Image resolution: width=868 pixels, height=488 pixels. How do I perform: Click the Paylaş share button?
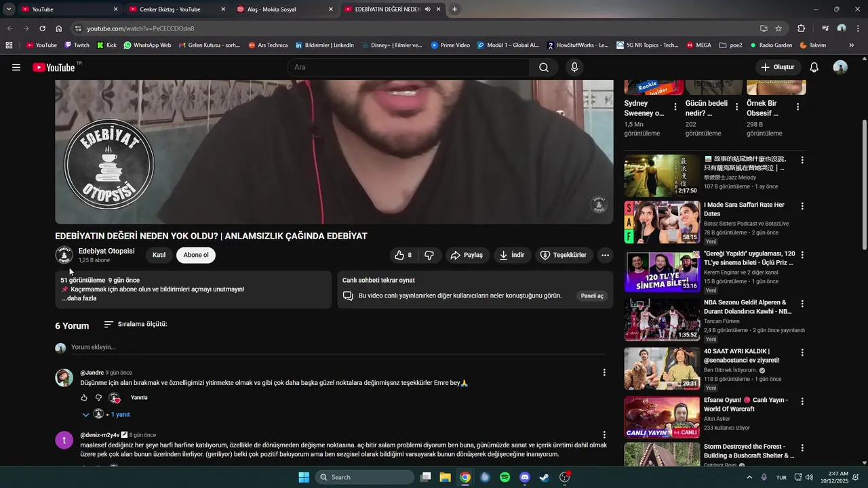pyautogui.click(x=467, y=255)
